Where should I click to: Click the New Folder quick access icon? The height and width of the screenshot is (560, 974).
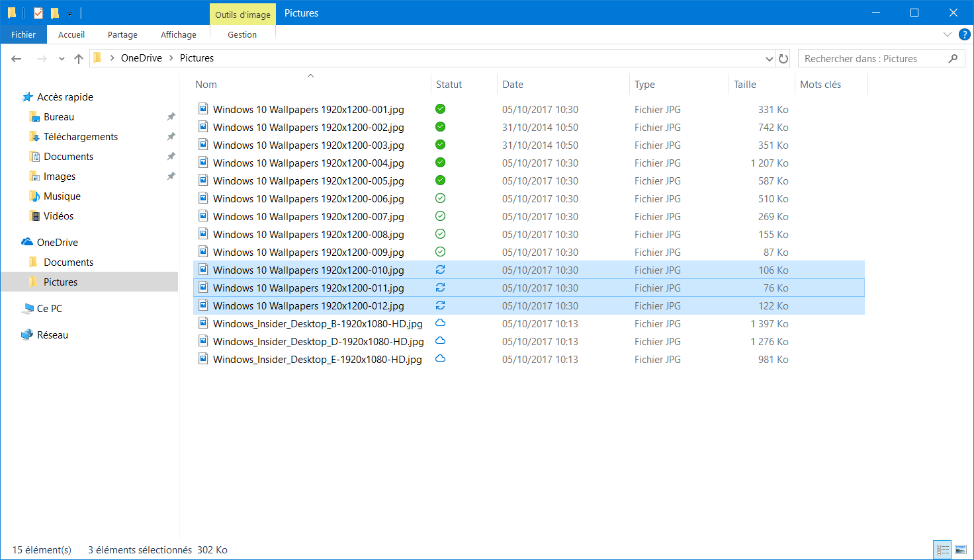(x=55, y=13)
